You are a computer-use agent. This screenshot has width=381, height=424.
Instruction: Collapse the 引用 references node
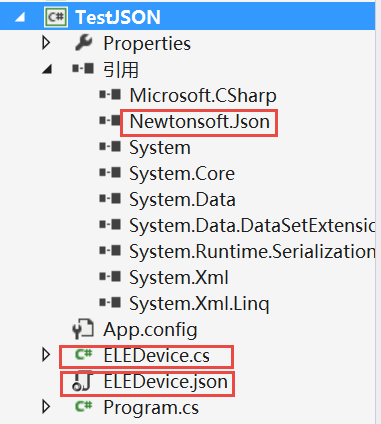pos(47,69)
